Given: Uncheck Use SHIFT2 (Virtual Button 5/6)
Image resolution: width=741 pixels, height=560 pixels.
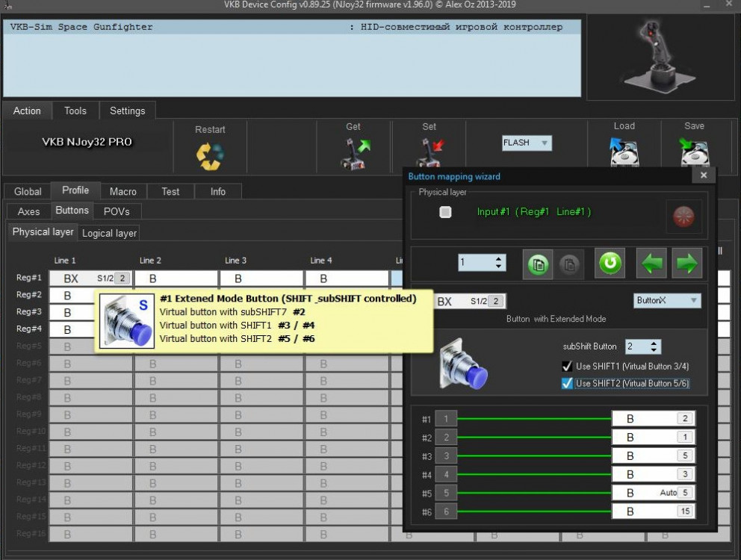Looking at the screenshot, I should pos(568,383).
